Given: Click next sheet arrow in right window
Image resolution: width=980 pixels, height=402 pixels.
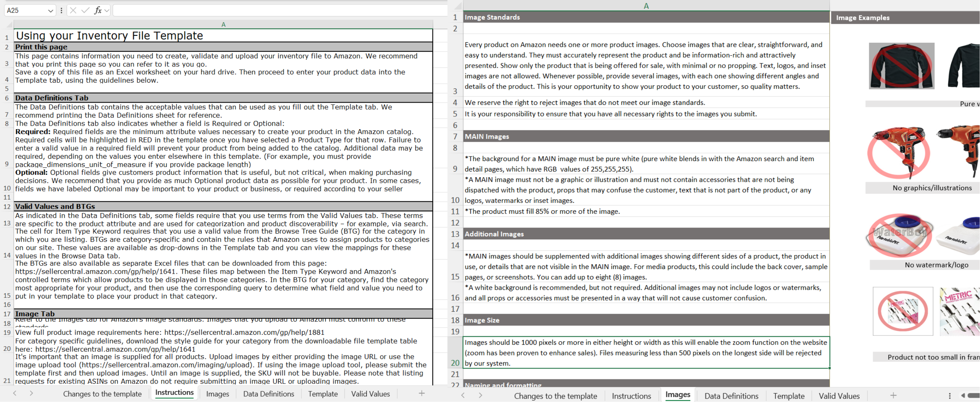Looking at the screenshot, I should click(480, 395).
